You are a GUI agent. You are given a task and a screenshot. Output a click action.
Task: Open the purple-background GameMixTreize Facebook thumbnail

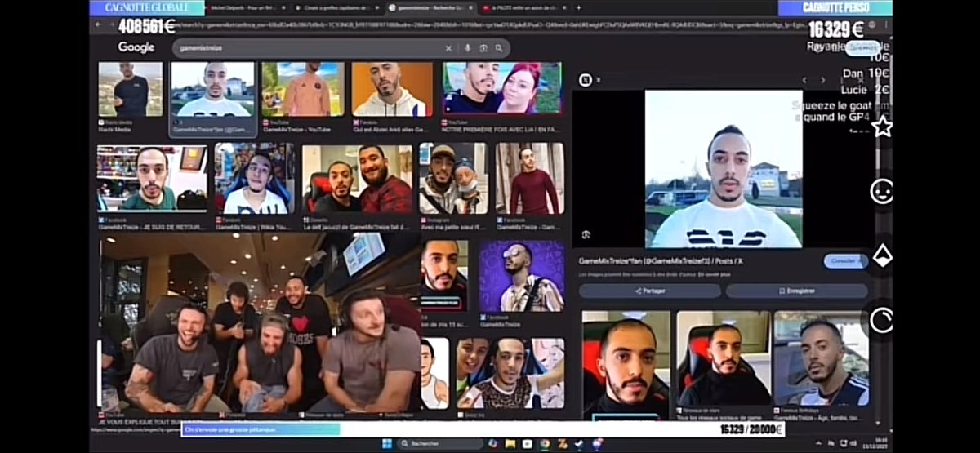(521, 276)
